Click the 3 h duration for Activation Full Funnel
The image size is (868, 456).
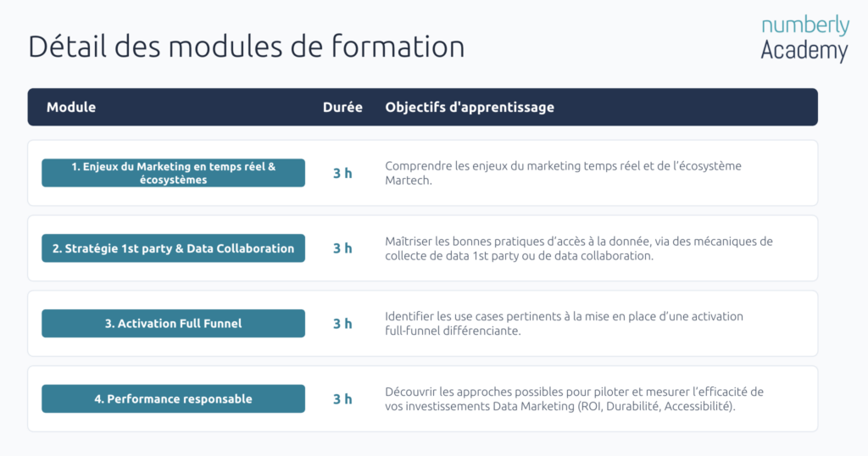pos(342,324)
